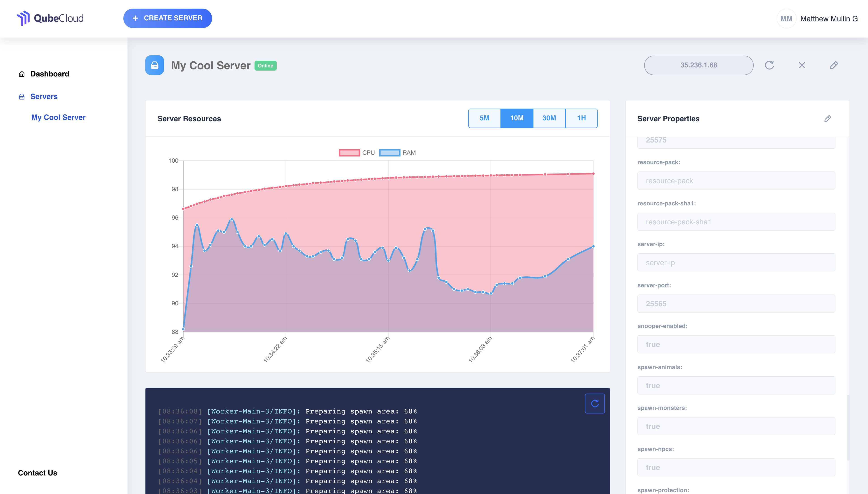Edit Server Properties with pencil icon

(827, 119)
